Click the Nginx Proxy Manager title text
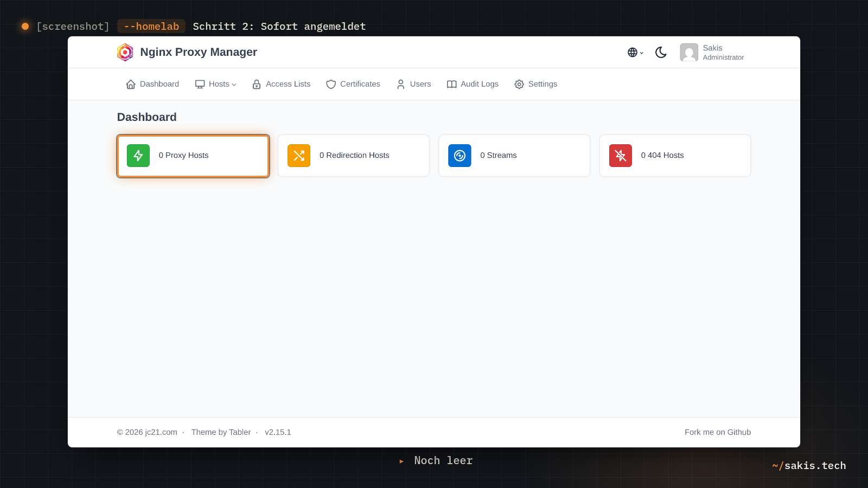868x488 pixels. [199, 52]
